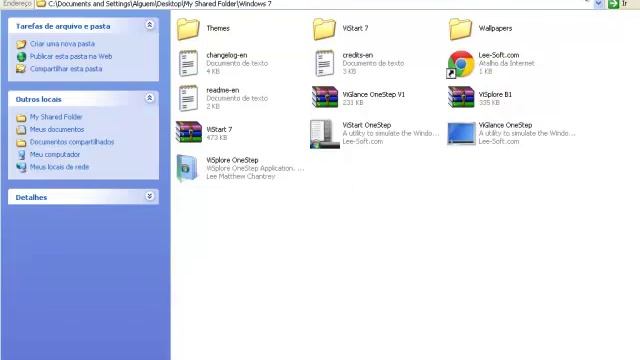The width and height of the screenshot is (640, 360).
Task: Select the ViGlance OneStep V1 archive icon
Action: point(325,97)
